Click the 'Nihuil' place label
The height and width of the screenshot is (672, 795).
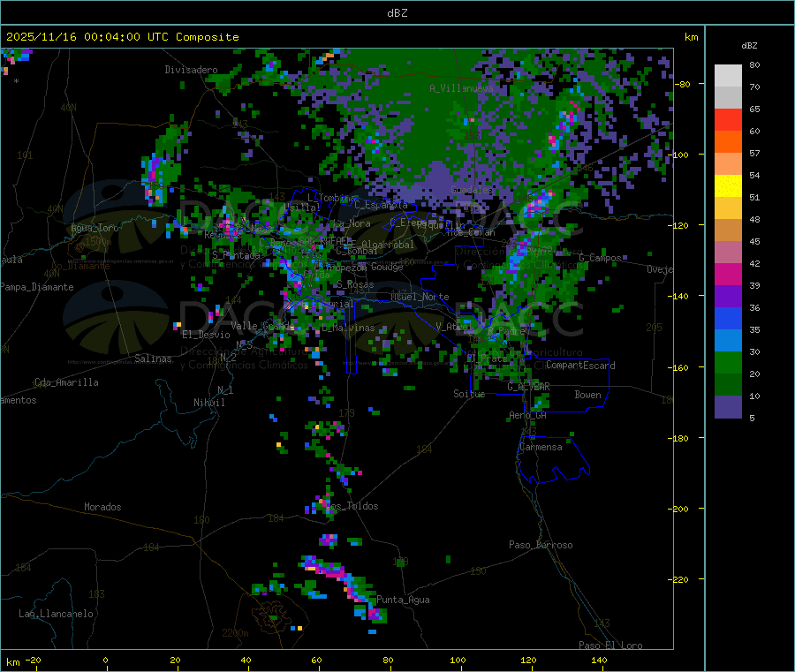pyautogui.click(x=208, y=403)
